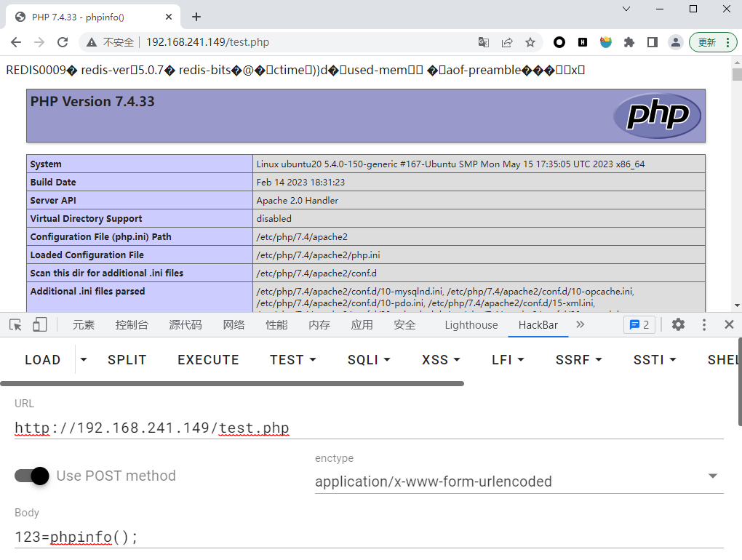742x560 pixels.
Task: Go back to the previous page
Action: [x=16, y=42]
